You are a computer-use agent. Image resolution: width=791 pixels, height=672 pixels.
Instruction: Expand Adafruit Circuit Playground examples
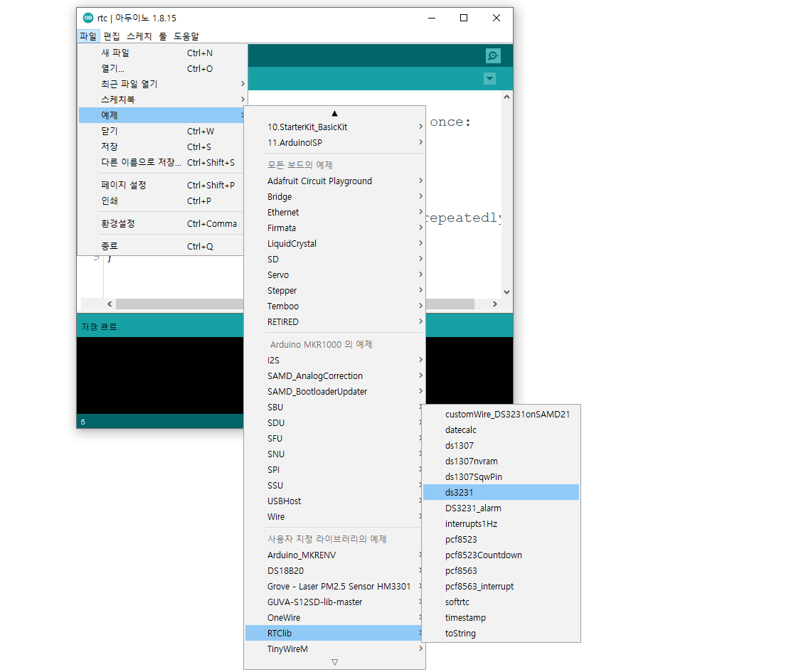[x=334, y=181]
